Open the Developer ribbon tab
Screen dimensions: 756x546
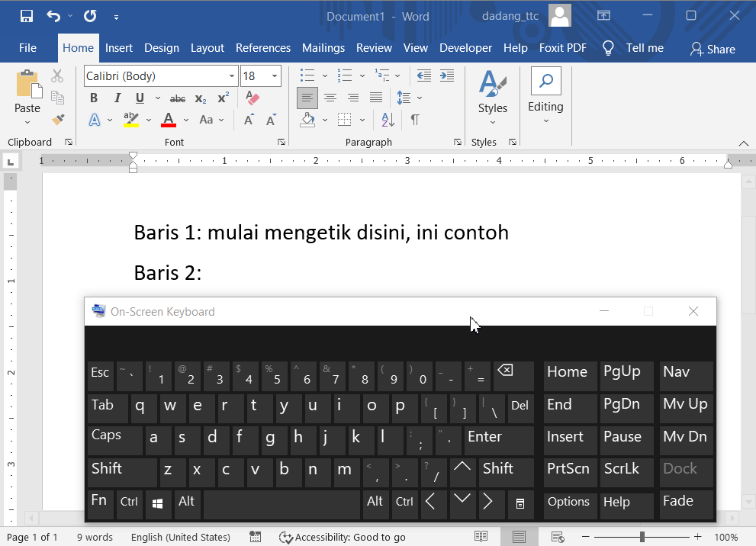[465, 47]
